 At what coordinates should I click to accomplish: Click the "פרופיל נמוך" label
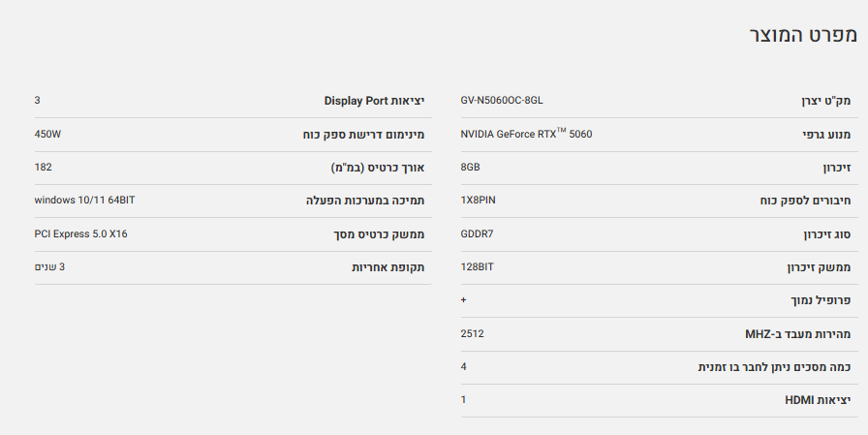pos(822,300)
